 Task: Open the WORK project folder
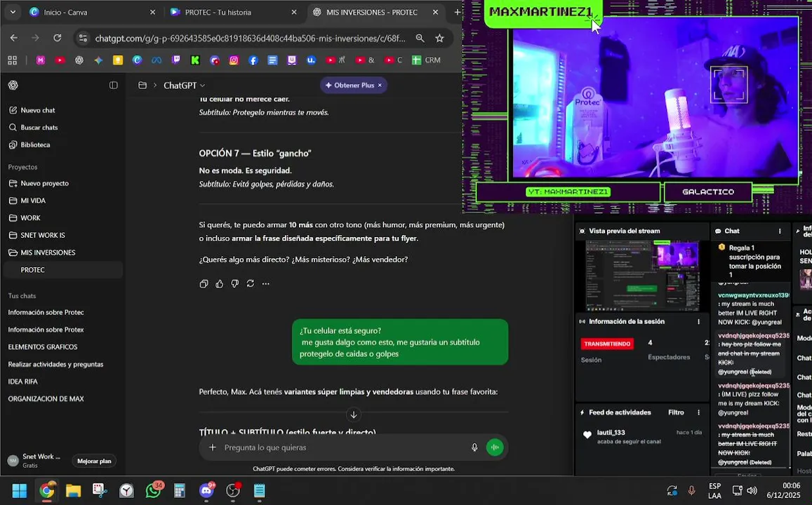click(x=62, y=218)
